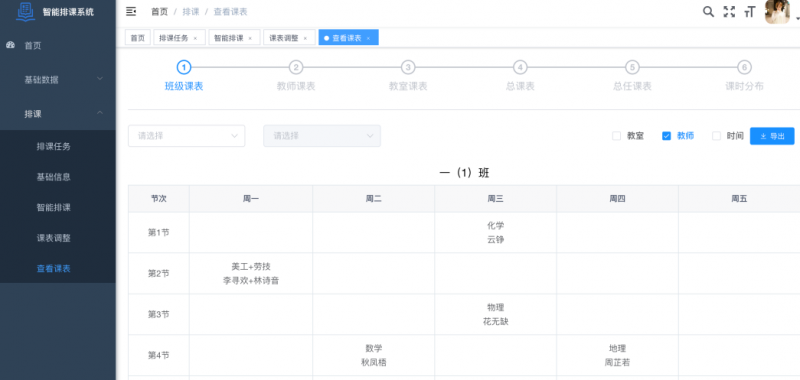Click the smart scheduling system logo
Image resolution: width=800 pixels, height=380 pixels.
[25, 11]
